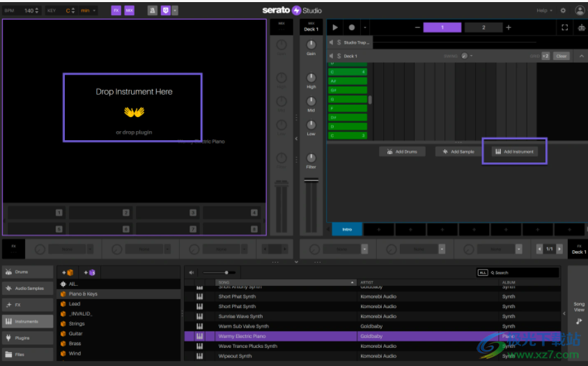Select the Piano & Keys crate

(118, 294)
